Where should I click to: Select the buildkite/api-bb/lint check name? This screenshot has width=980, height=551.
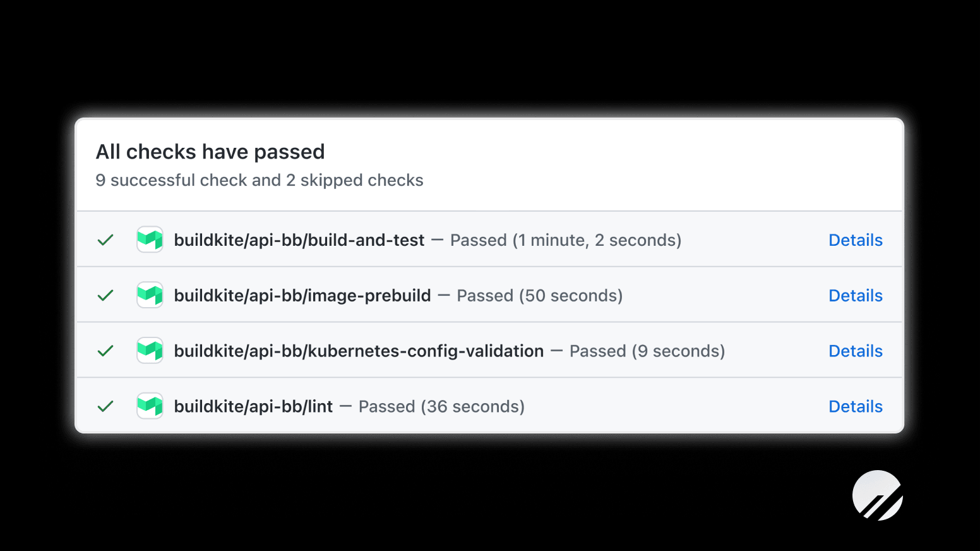(254, 406)
